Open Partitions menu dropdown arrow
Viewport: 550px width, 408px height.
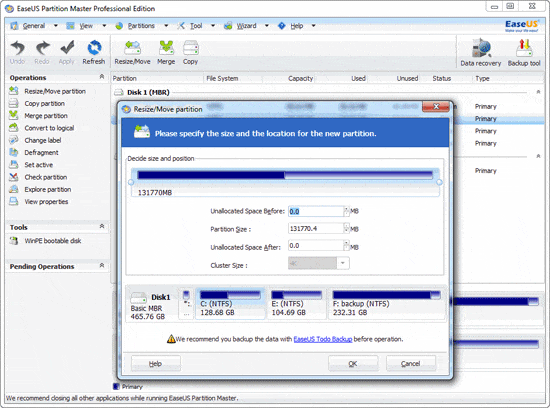click(166, 26)
